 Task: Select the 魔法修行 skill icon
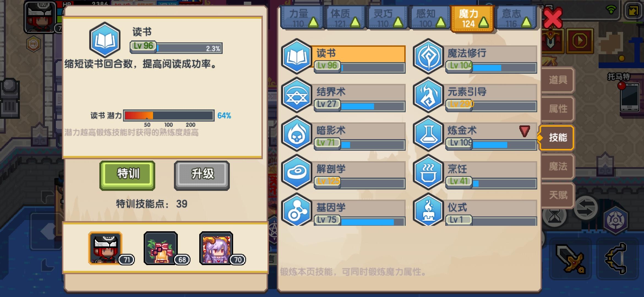428,57
